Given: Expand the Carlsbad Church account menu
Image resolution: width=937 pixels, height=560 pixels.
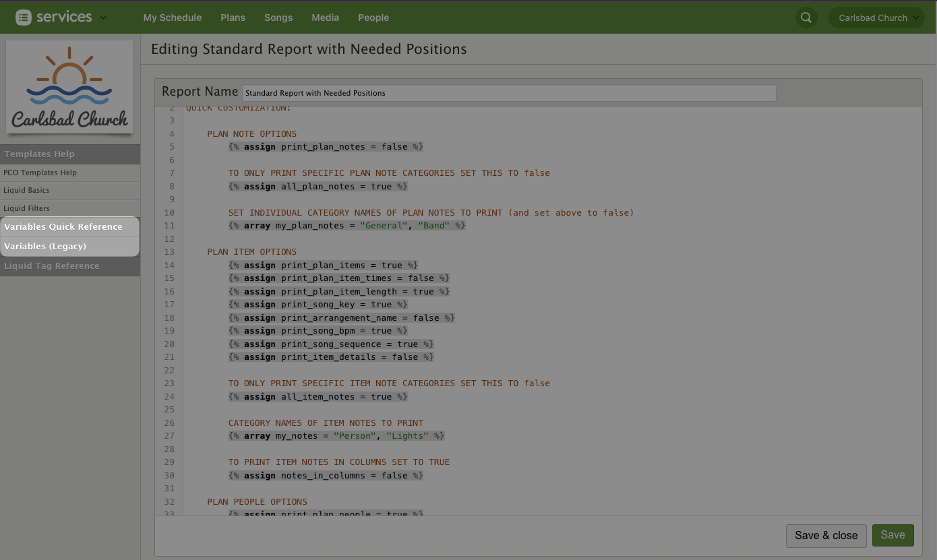Looking at the screenshot, I should pyautogui.click(x=876, y=18).
